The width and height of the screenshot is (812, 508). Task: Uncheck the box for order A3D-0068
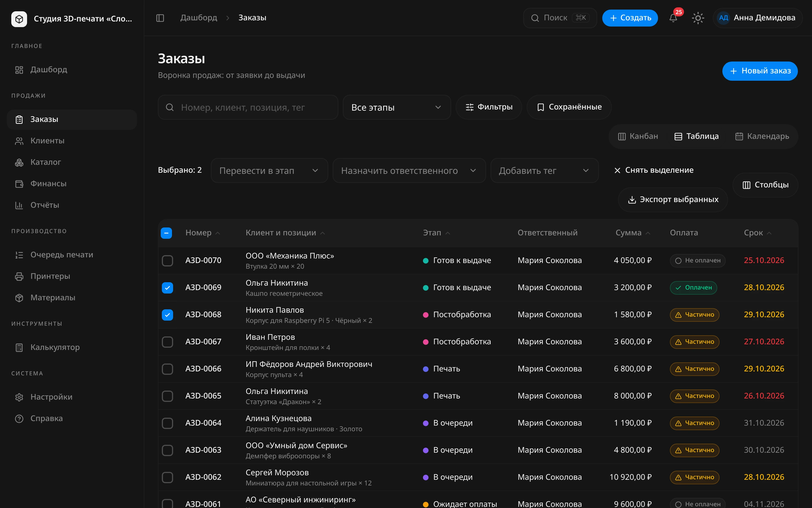pyautogui.click(x=167, y=315)
